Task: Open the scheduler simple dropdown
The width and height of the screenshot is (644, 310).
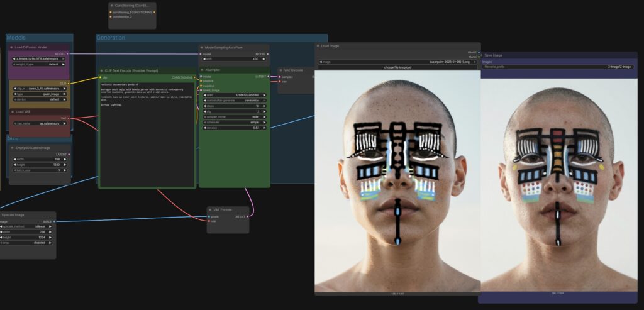Action: click(234, 123)
